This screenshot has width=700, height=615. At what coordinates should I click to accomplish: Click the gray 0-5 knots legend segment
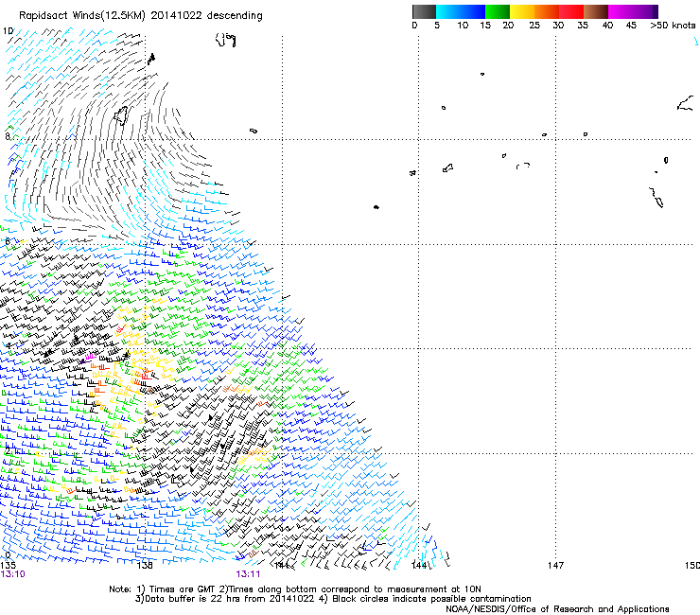424,11
